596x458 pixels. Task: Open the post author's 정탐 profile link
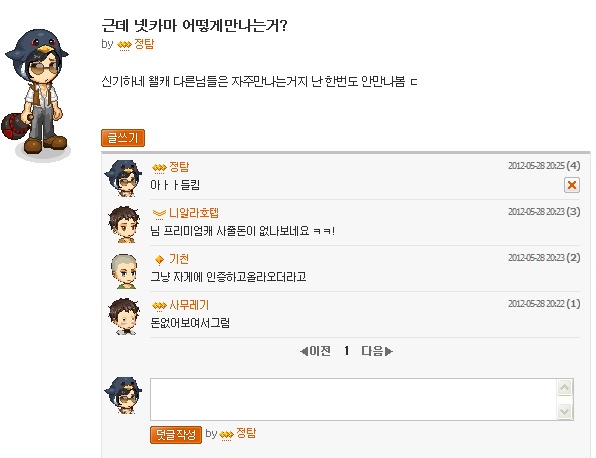[144, 44]
